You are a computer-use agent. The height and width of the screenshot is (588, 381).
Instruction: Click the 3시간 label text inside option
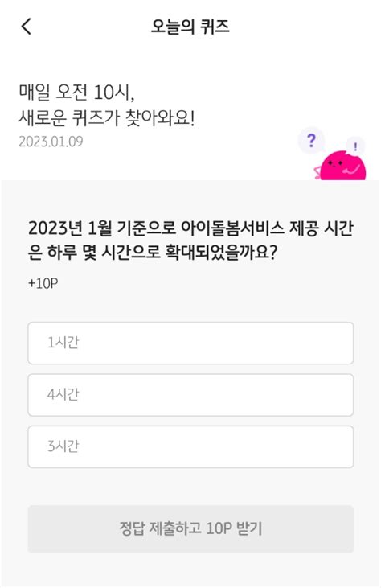(63, 446)
